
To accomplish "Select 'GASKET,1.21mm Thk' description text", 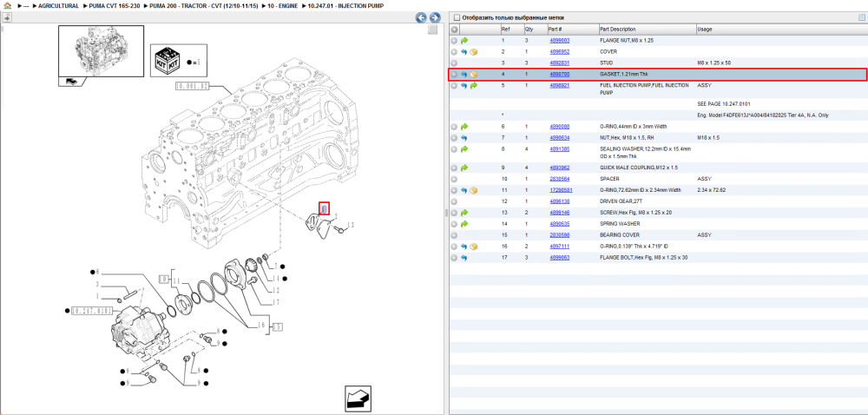I will click(x=624, y=74).
